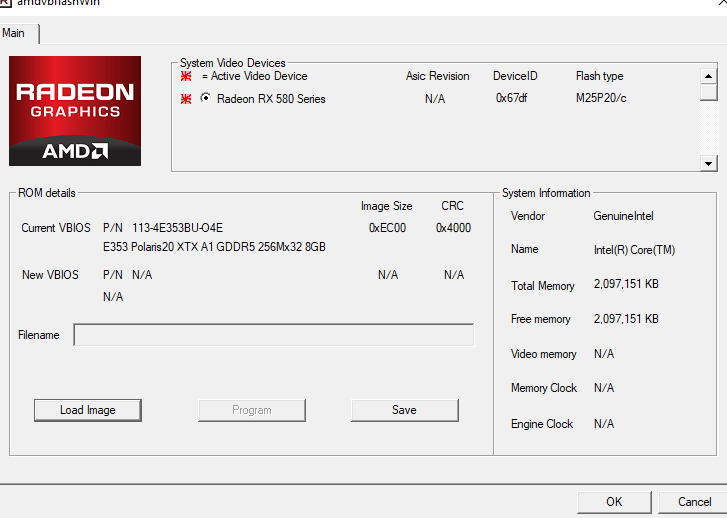Image resolution: width=727 pixels, height=518 pixels.
Task: Click into the Filename input field
Action: point(274,335)
